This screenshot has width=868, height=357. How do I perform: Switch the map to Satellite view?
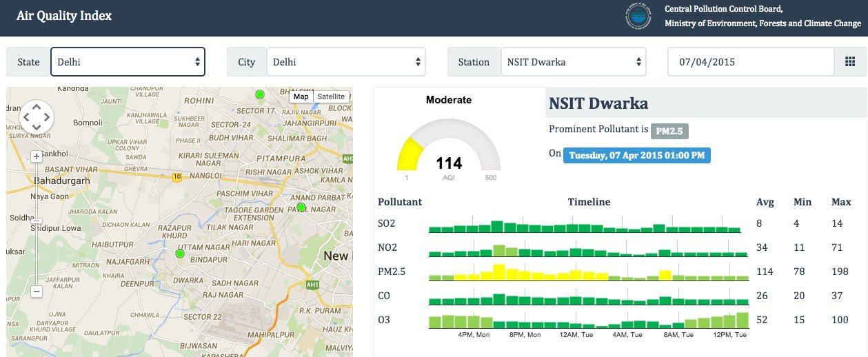pos(331,96)
